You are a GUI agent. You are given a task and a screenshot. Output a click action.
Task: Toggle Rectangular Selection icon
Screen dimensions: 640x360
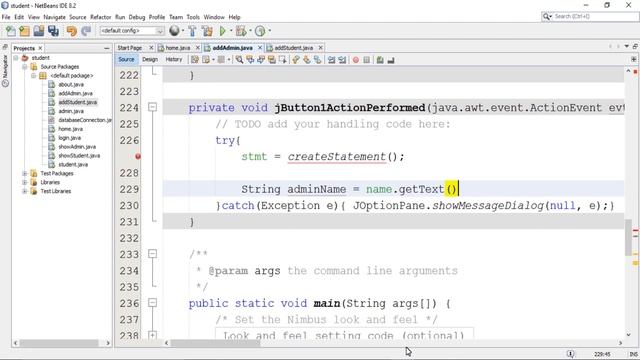click(x=282, y=60)
